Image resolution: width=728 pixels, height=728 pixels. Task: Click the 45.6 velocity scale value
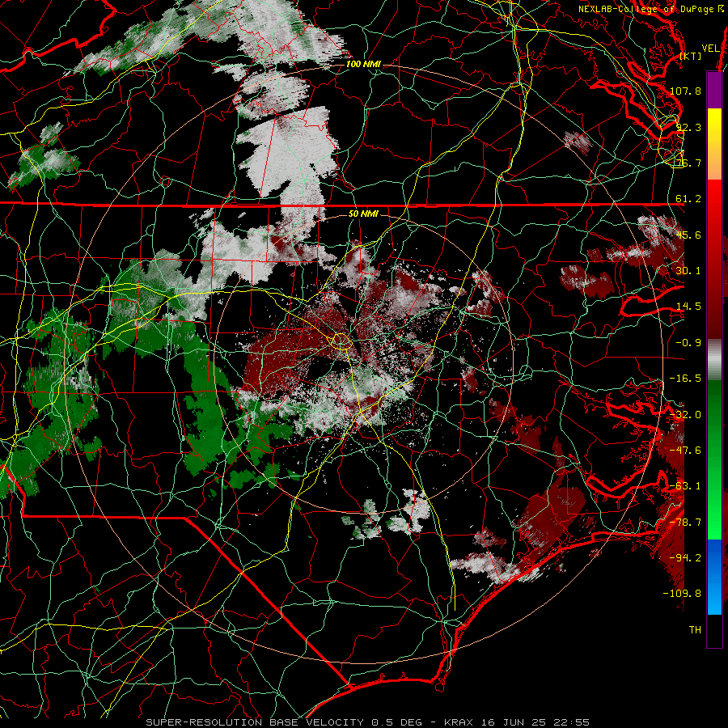pyautogui.click(x=688, y=235)
